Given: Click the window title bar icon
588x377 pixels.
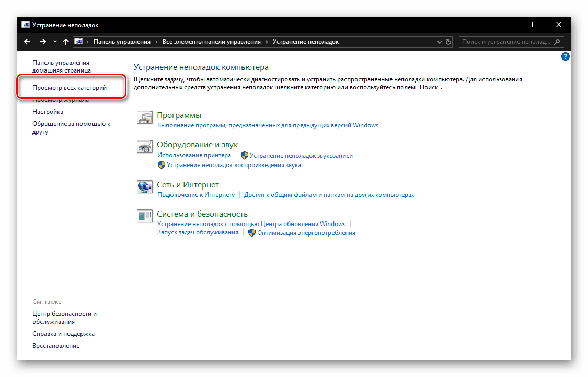Looking at the screenshot, I should point(26,25).
